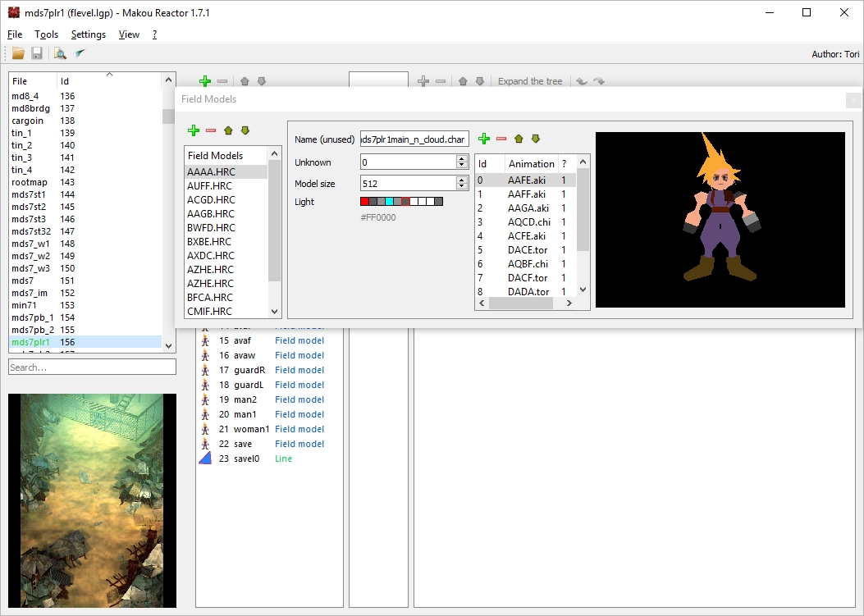Image resolution: width=864 pixels, height=616 pixels.
Task: Select the cyan Light color swatch
Action: click(389, 202)
